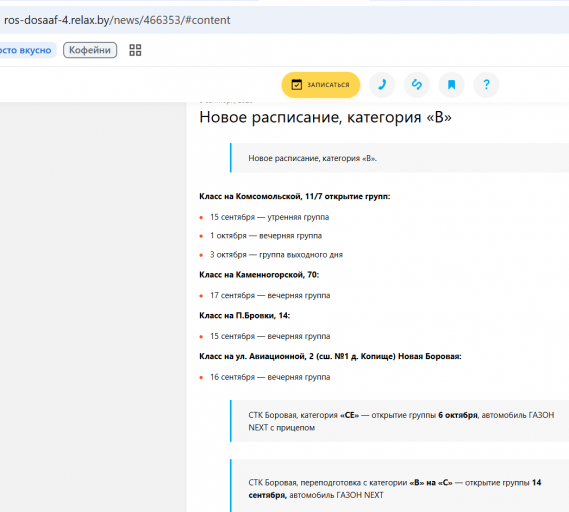Click the phone call icon

pos(382,85)
